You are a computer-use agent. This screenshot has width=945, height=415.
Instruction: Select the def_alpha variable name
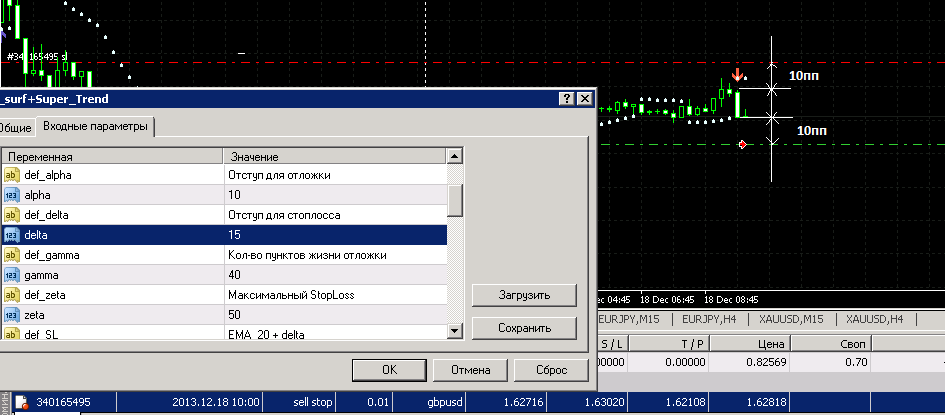click(48, 175)
